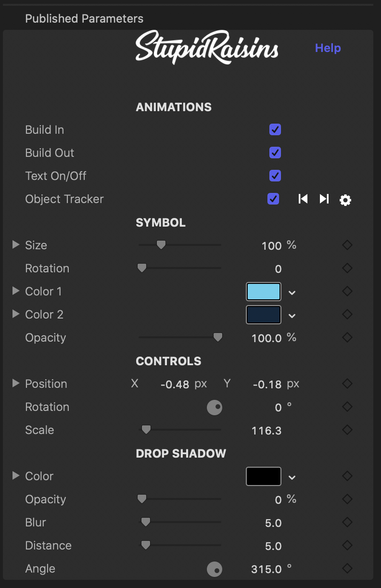
Task: Turn off the Object Tracker checkbox
Action: click(x=273, y=199)
